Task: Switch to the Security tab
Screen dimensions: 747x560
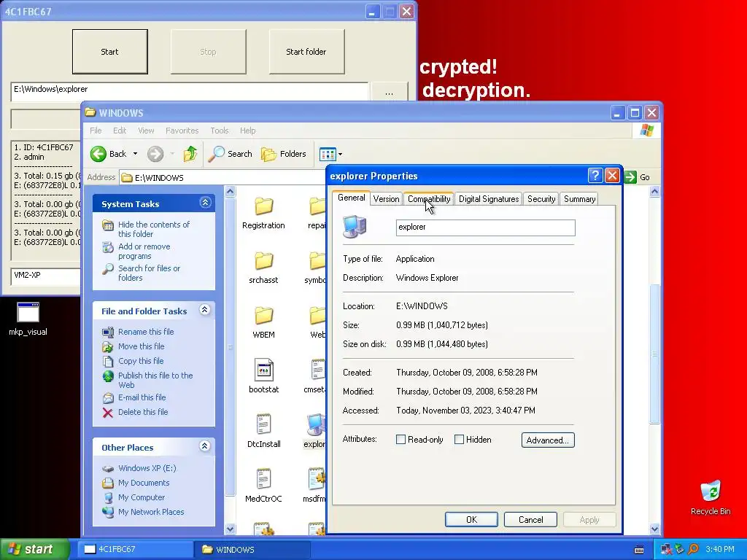Action: [x=541, y=199]
